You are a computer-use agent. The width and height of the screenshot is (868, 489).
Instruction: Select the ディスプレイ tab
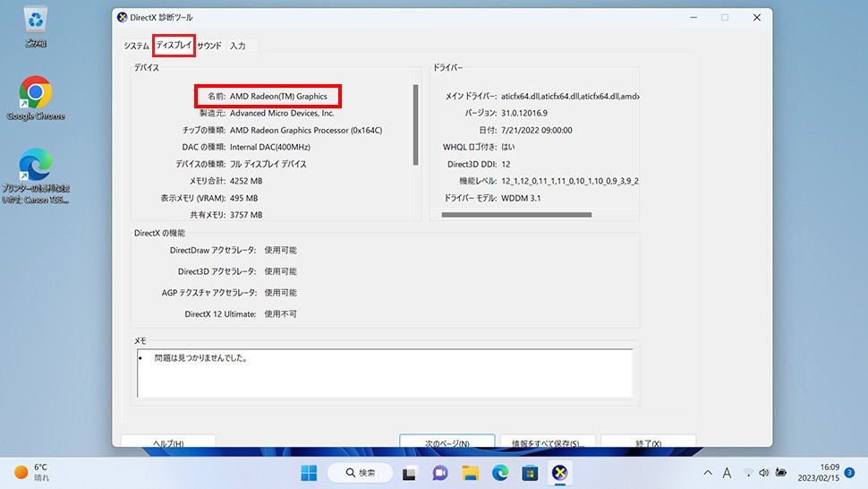coord(174,46)
